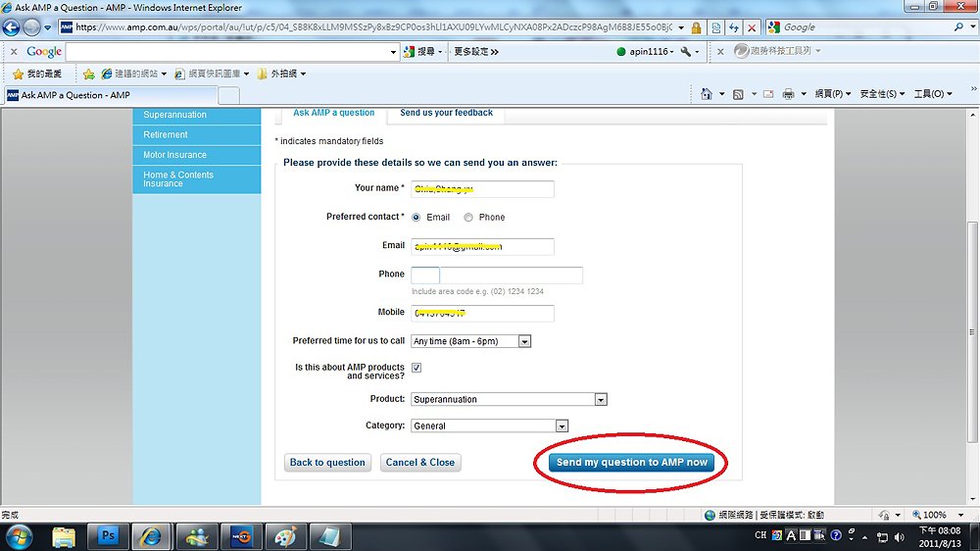Select the Phone preferred contact radio
This screenshot has height=551, width=980.
point(468,218)
